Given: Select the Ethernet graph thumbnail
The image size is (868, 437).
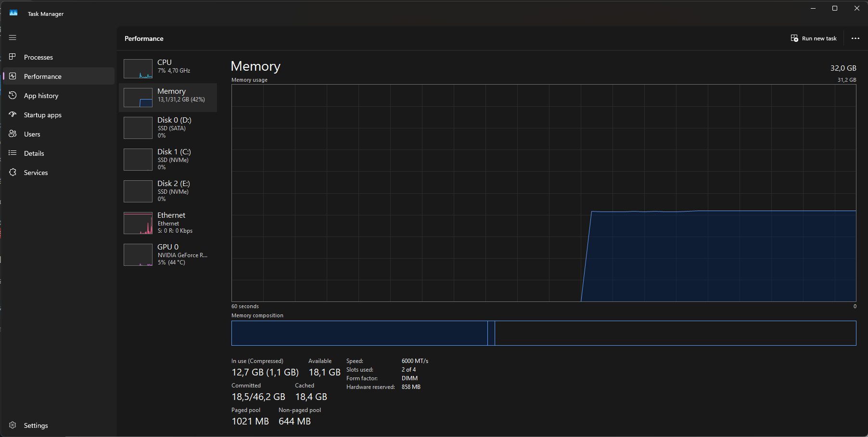Looking at the screenshot, I should tap(138, 223).
